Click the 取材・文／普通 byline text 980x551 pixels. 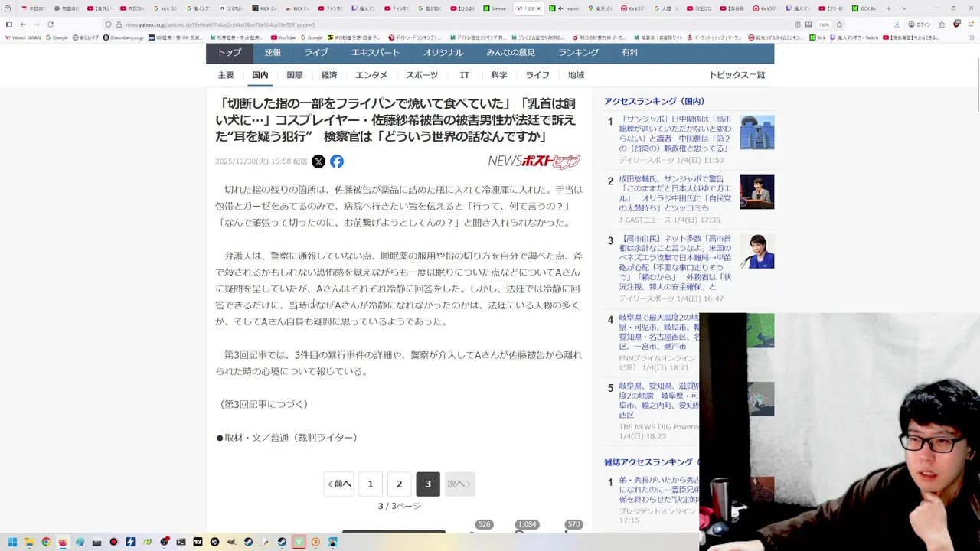point(287,438)
